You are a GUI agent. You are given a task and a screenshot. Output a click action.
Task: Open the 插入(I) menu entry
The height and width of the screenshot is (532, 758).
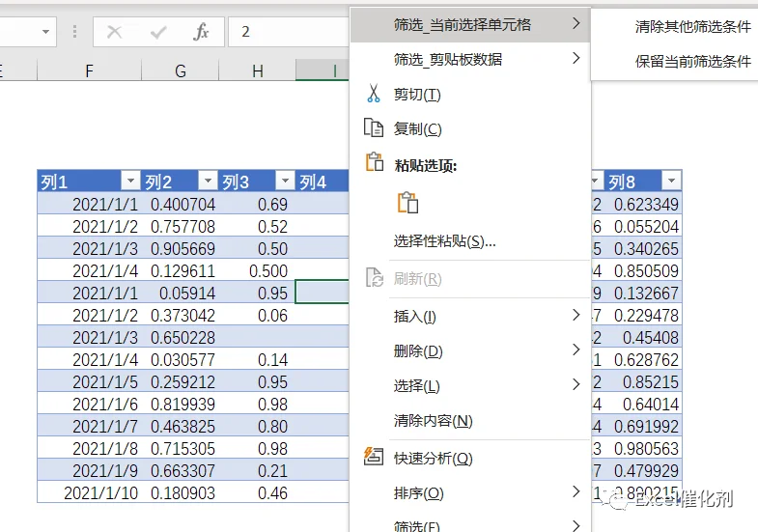(470, 317)
